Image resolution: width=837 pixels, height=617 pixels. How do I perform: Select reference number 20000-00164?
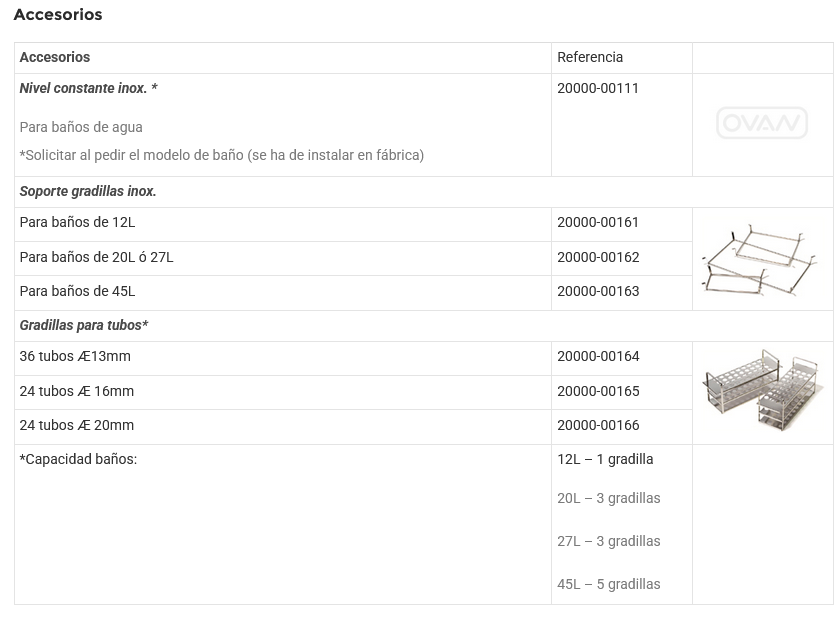598,356
